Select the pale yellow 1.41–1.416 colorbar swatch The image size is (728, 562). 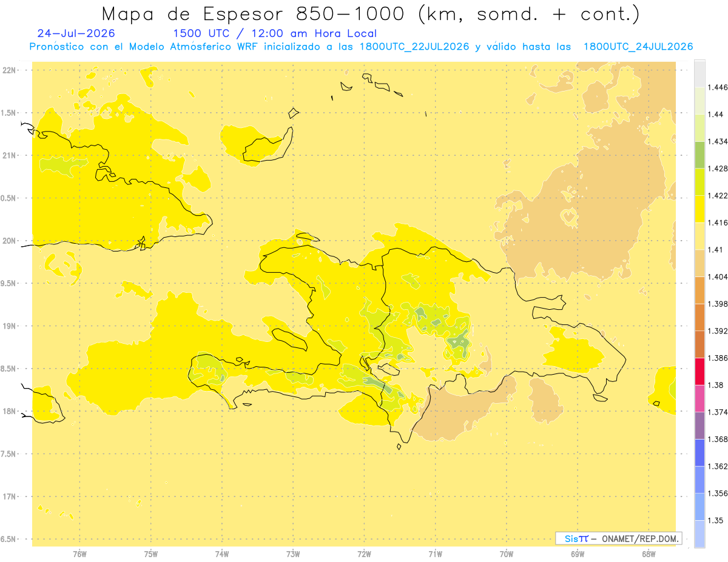(699, 236)
